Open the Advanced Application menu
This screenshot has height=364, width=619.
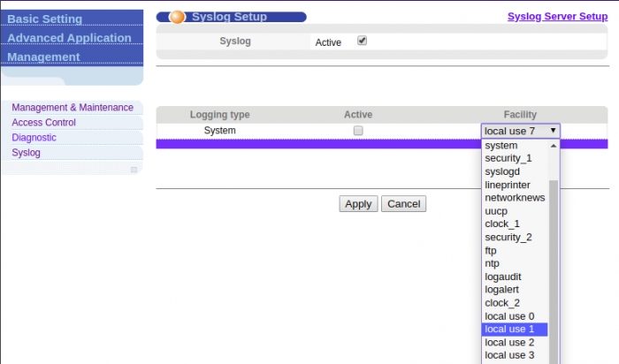(69, 38)
